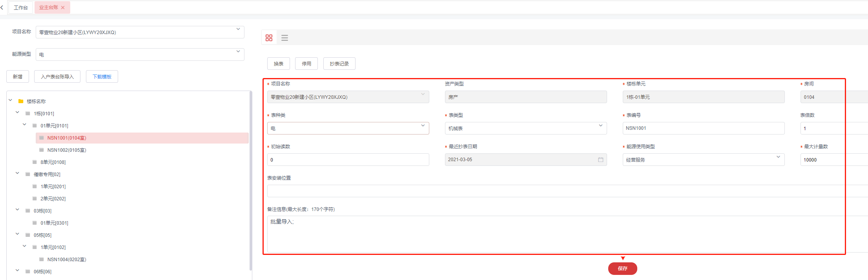Screen dimensions: 868x280
Task: Select NSN1001(0104室) tree item
Action: point(142,138)
